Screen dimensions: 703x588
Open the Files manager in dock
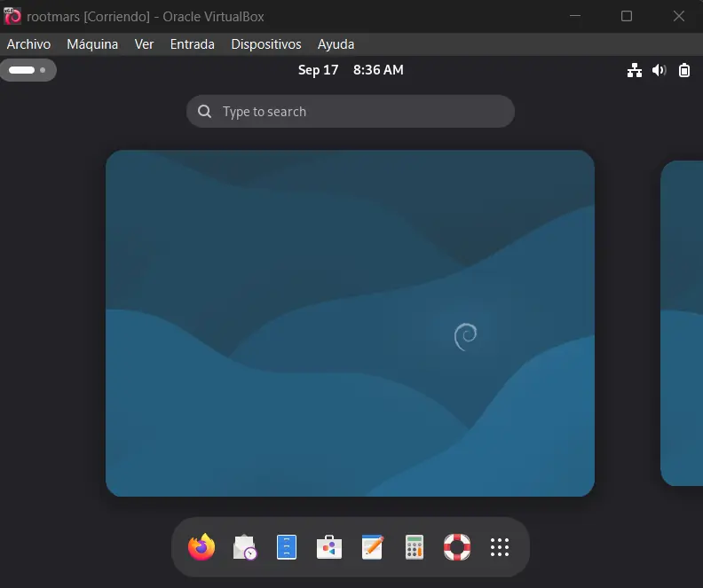click(287, 547)
